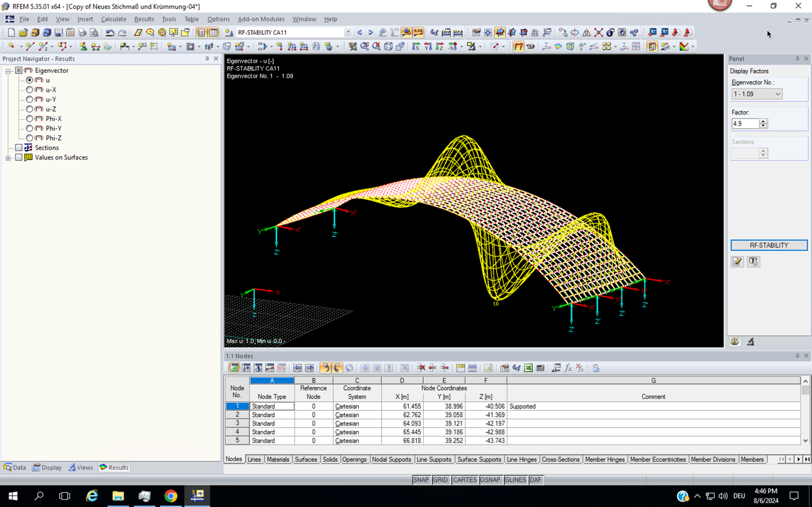Screen dimensions: 812x507
Task: Expand the Values on Surfaces tree node
Action: pos(8,158)
